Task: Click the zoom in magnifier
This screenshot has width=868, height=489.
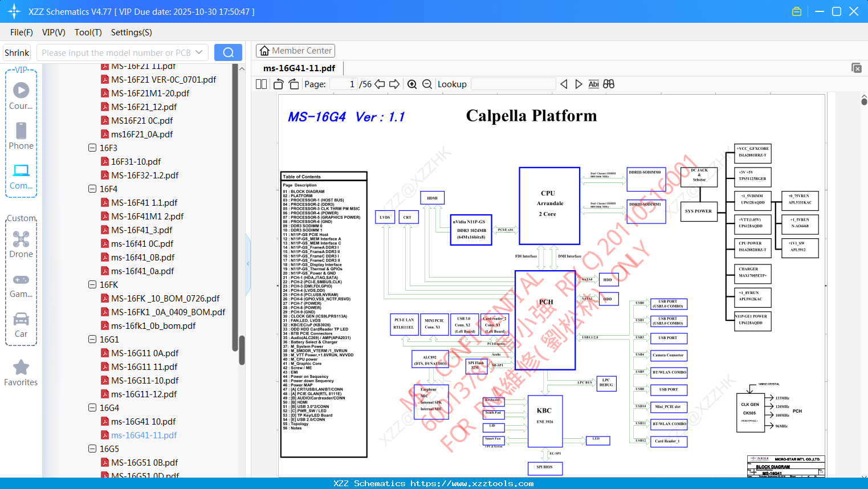Action: point(412,84)
